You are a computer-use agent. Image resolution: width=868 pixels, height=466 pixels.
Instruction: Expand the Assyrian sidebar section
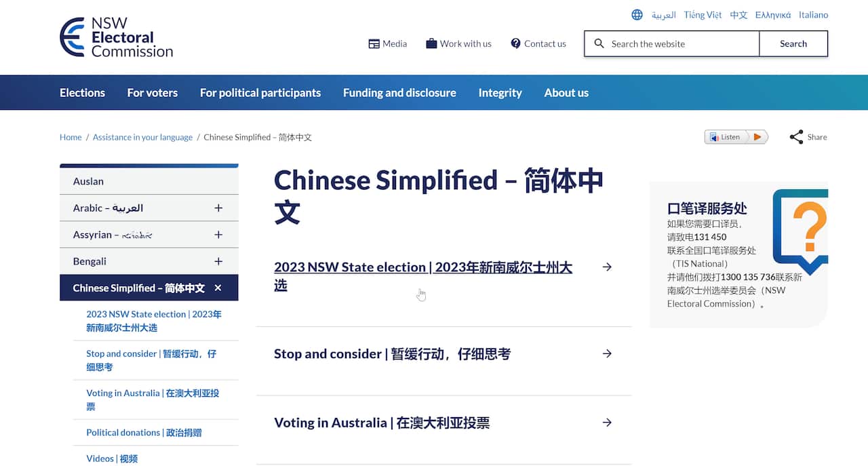tap(218, 235)
